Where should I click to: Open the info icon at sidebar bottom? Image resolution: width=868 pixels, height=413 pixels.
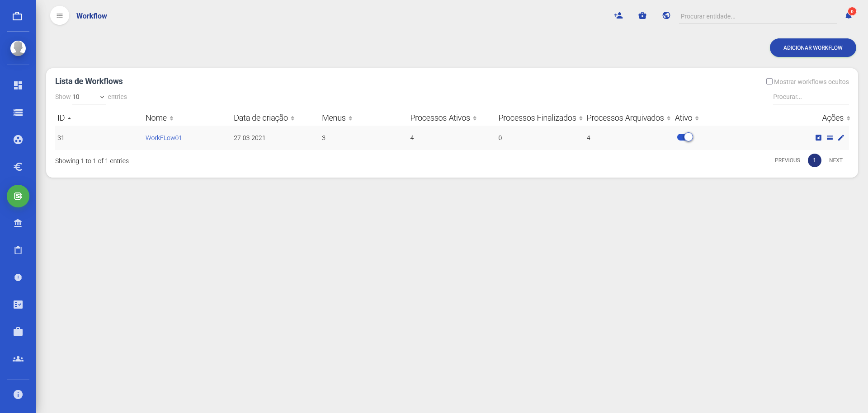(18, 394)
